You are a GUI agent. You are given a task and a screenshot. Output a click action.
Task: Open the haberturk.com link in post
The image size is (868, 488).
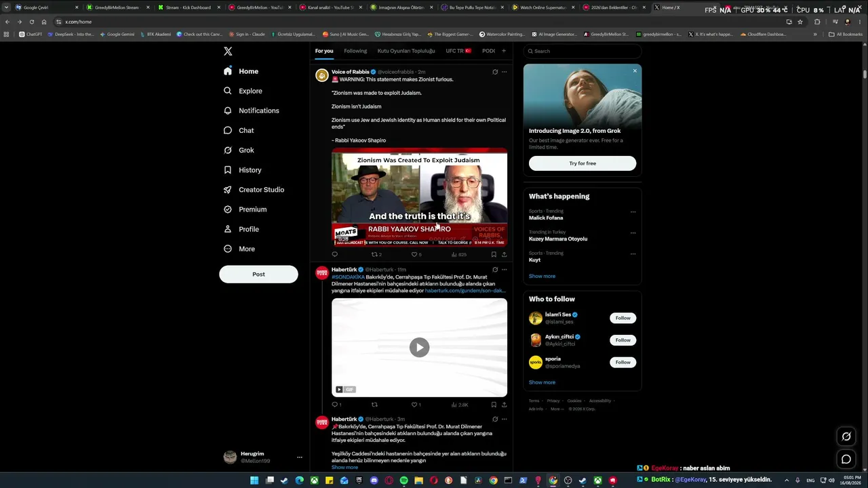(465, 291)
